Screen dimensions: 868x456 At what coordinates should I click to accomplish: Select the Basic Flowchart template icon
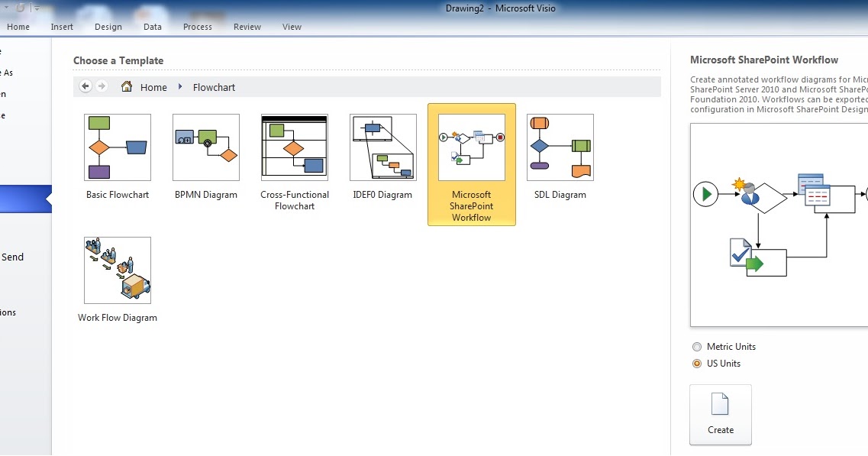(118, 147)
